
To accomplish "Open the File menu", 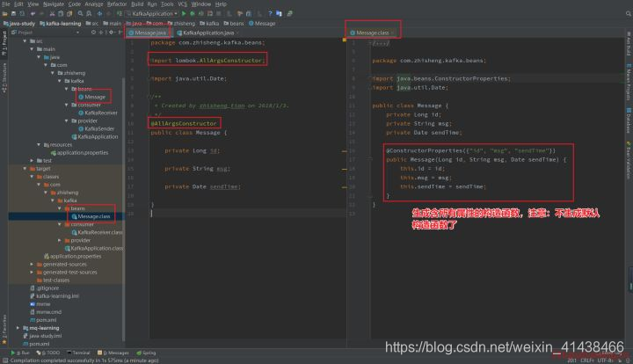I will point(5,4).
